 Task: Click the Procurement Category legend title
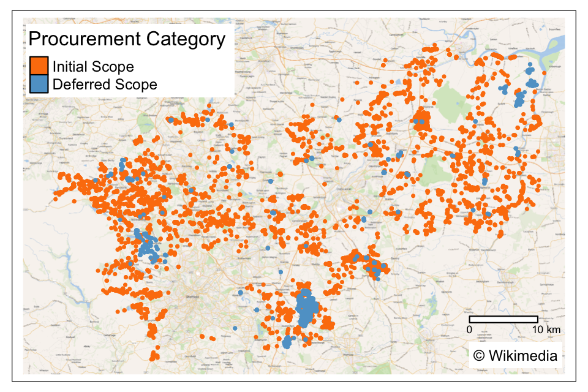[x=127, y=39]
